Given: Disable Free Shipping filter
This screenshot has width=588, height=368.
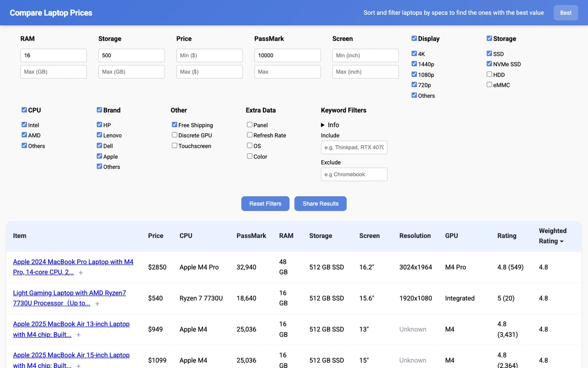Looking at the screenshot, I should (x=175, y=124).
